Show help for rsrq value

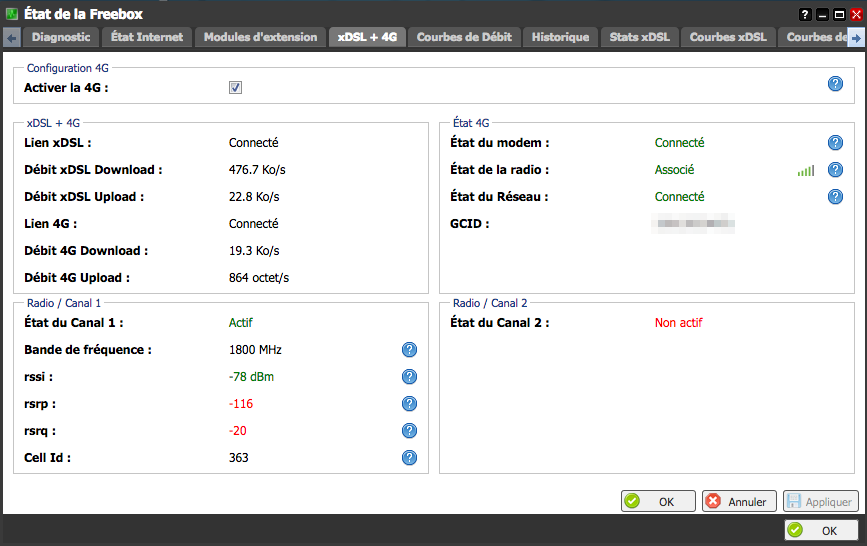click(409, 431)
